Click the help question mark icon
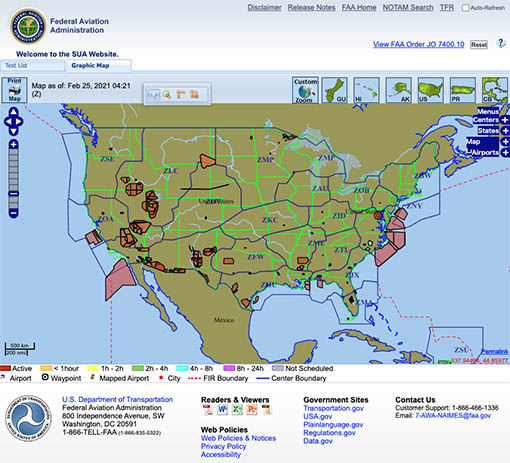The width and height of the screenshot is (510, 463). click(501, 43)
